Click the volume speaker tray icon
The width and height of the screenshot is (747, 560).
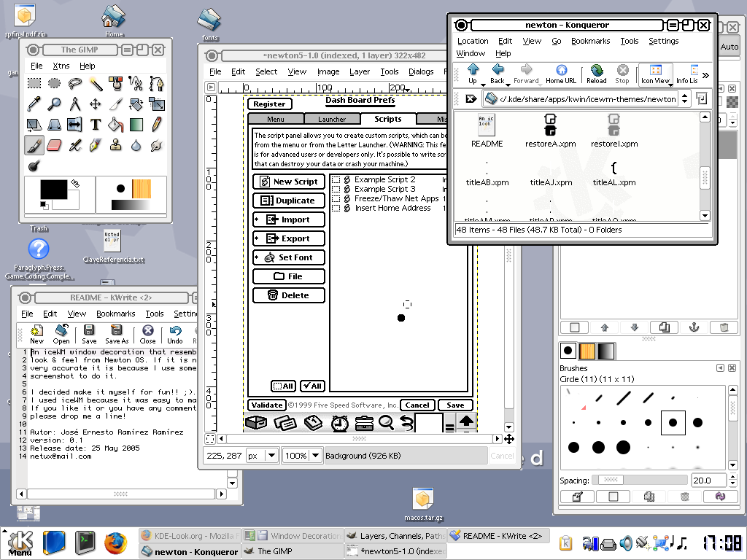(x=626, y=542)
